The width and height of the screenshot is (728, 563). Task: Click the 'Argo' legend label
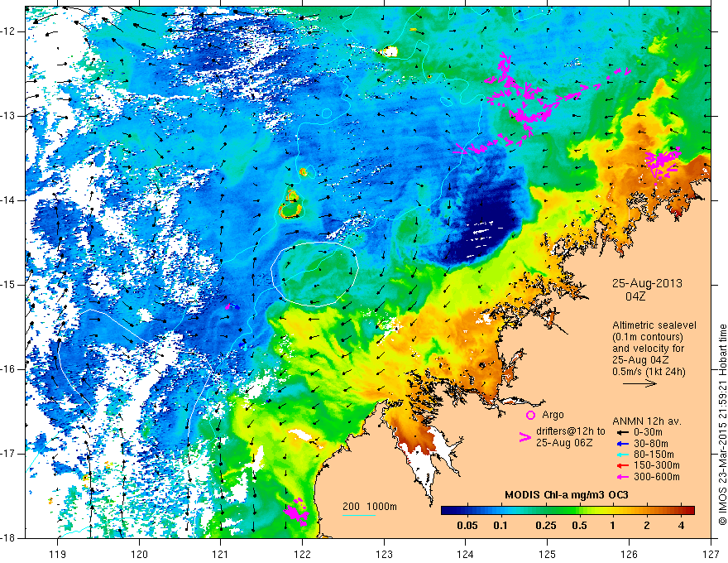tap(553, 414)
